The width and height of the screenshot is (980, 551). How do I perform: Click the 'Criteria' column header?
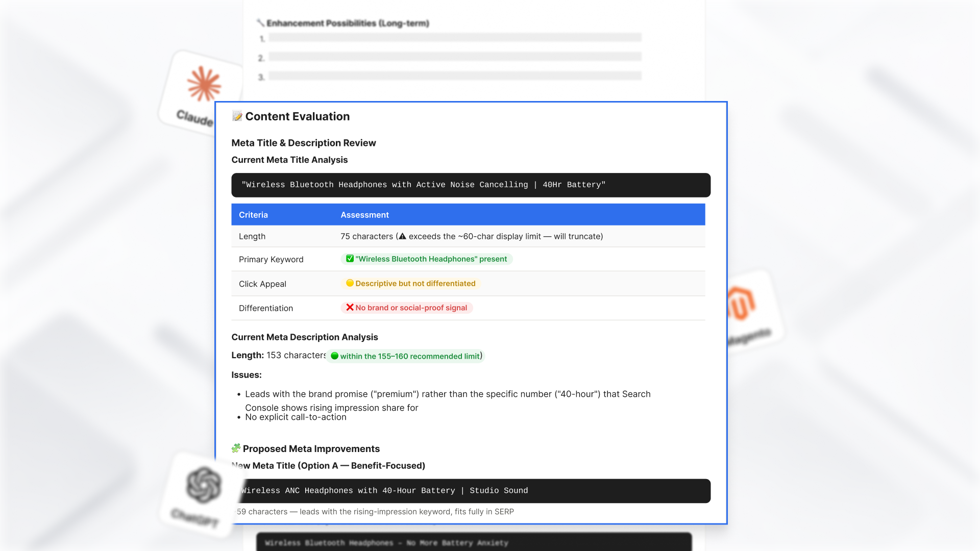point(253,215)
